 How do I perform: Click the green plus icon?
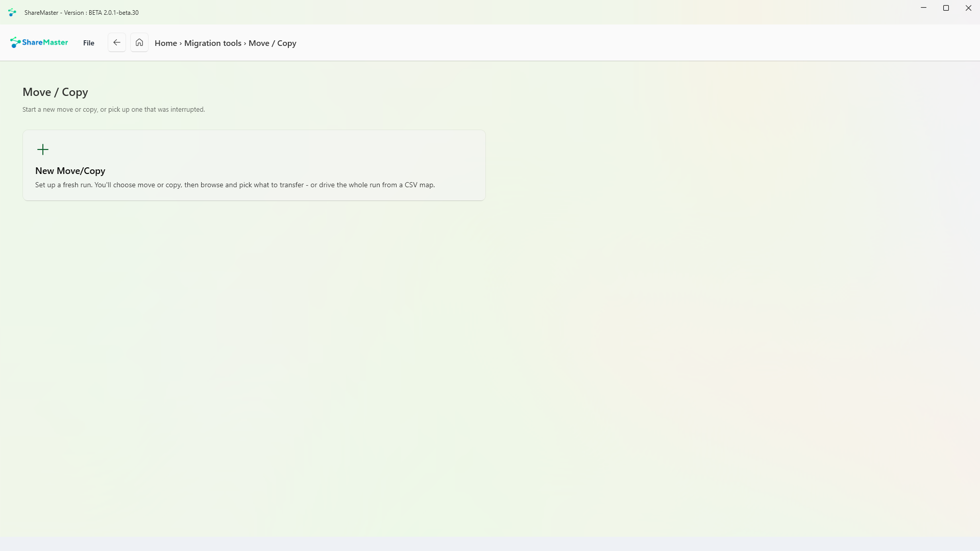(x=43, y=149)
